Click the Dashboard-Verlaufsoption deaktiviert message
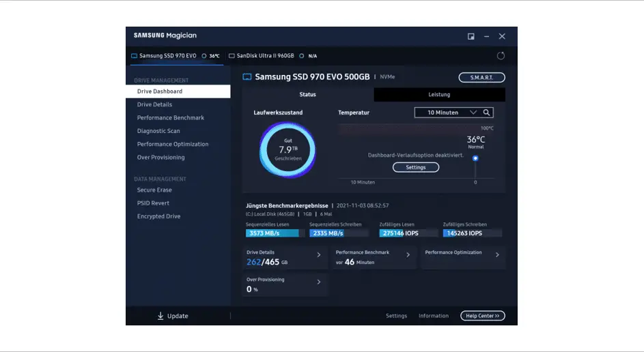This screenshot has width=644, height=352. (x=416, y=155)
